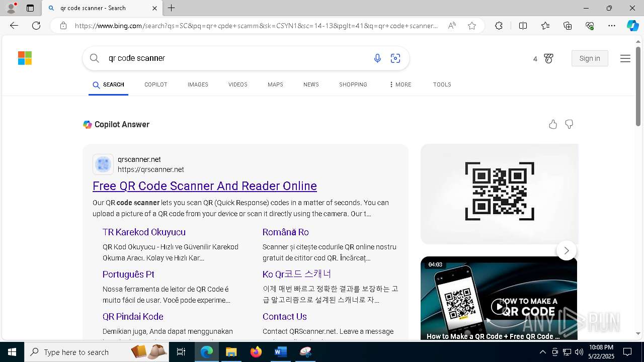This screenshot has height=362, width=644.
Task: Play the How to Make a QR Code video
Action: [499, 307]
